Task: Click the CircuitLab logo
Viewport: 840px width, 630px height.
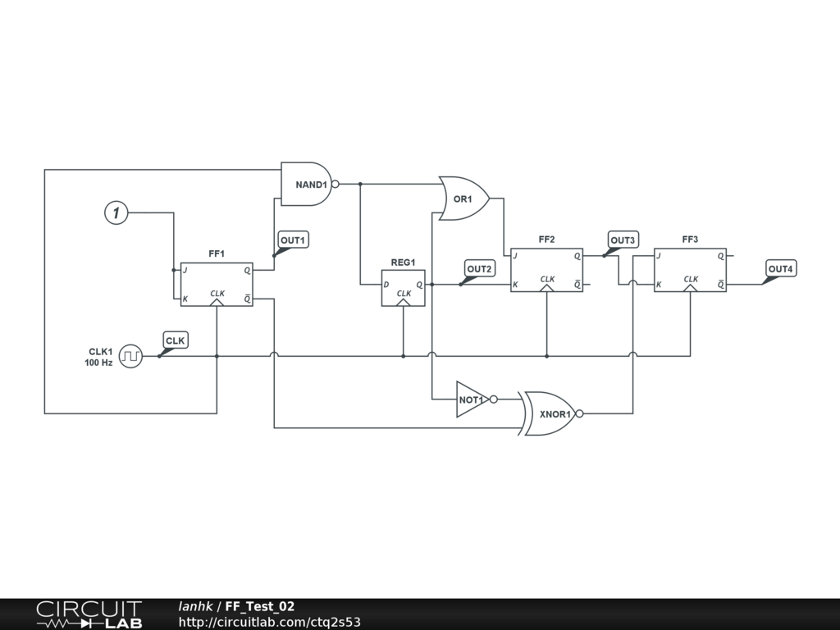Action: coord(89,614)
